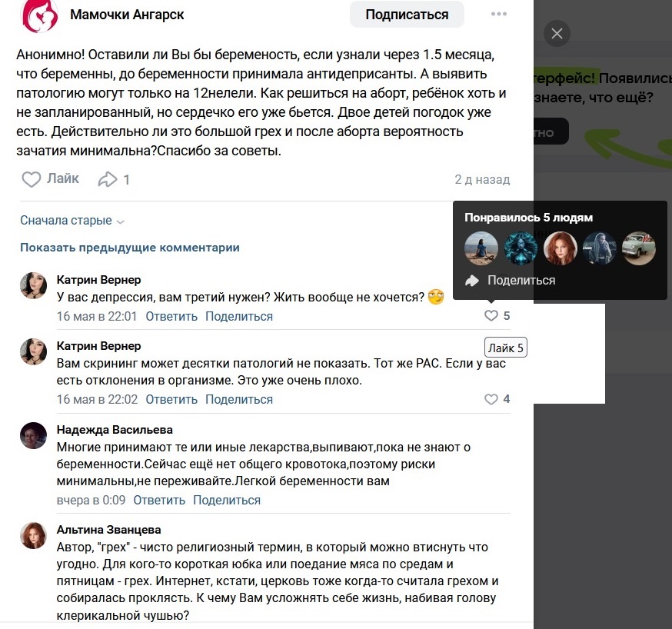Open the redhead avatar in likes popup
The width and height of the screenshot is (672, 629).
coord(561,248)
